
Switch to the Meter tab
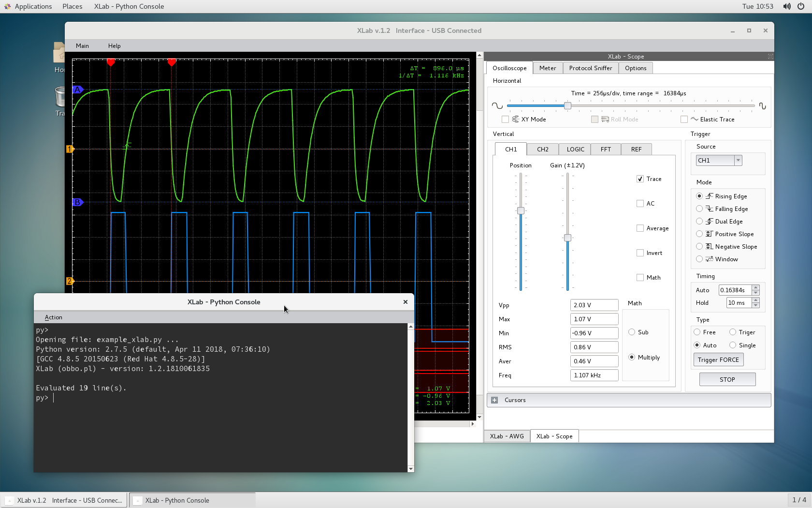click(x=548, y=68)
